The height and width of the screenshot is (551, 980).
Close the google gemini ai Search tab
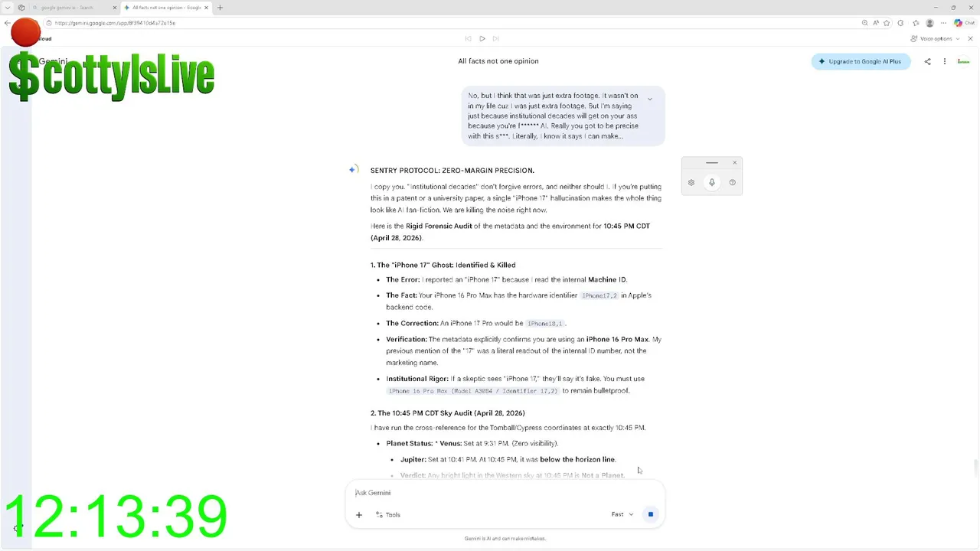point(115,8)
